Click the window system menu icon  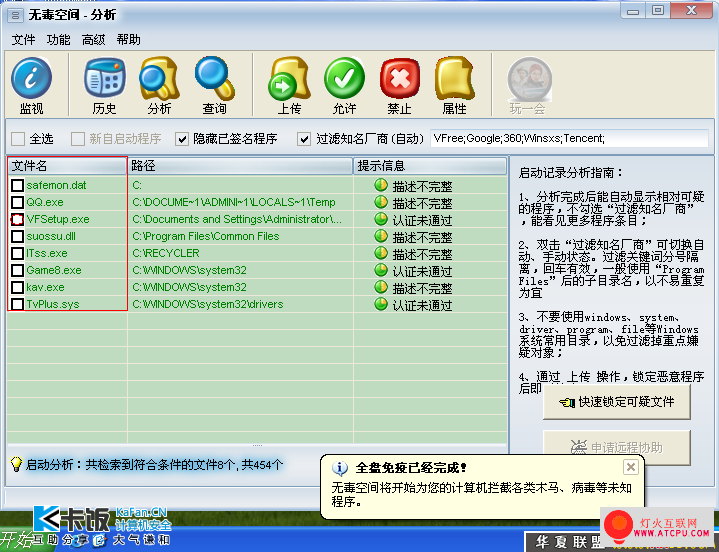tap(15, 15)
